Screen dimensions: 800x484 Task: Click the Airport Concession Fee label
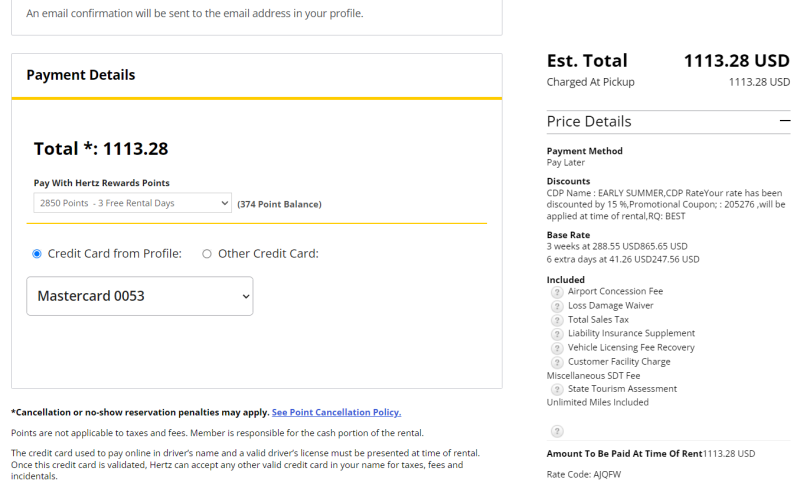(615, 292)
